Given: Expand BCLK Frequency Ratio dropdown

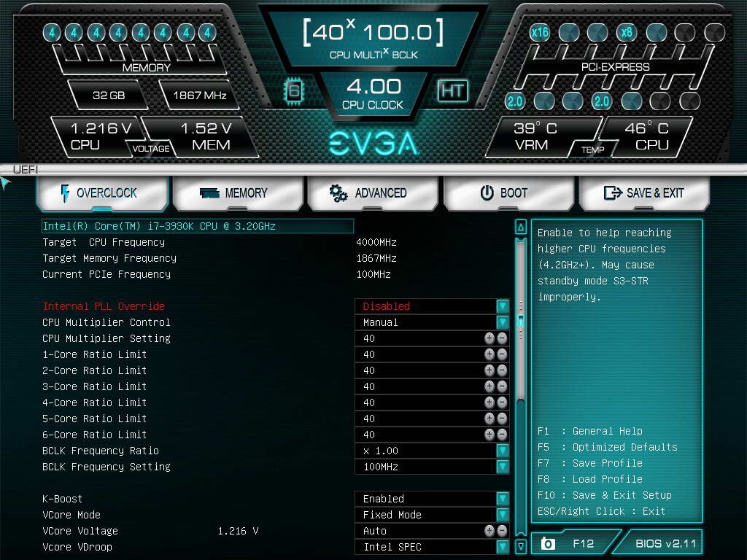Looking at the screenshot, I should click(502, 451).
